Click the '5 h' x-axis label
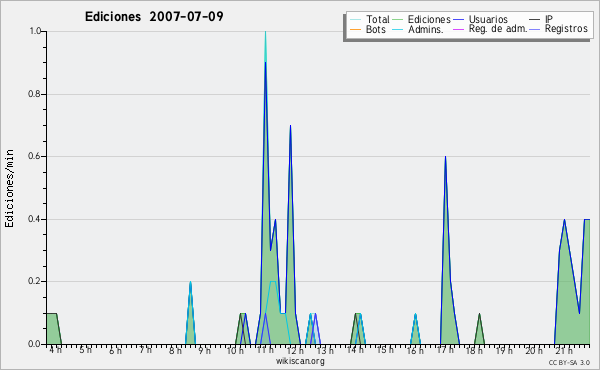 tap(85, 350)
